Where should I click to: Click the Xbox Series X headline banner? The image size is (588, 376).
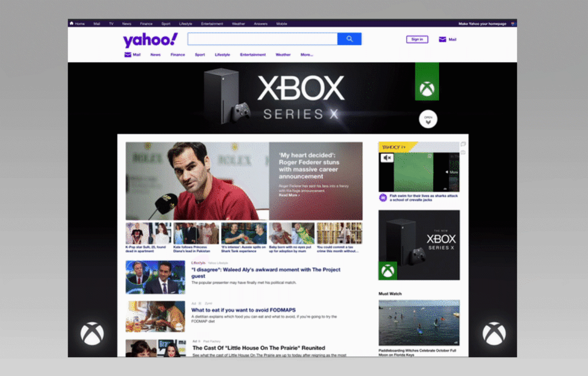tap(301, 98)
